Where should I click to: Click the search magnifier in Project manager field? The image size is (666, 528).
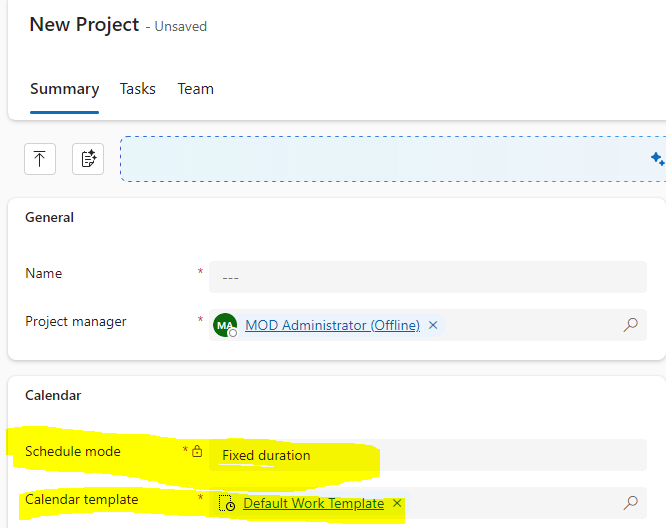(631, 325)
